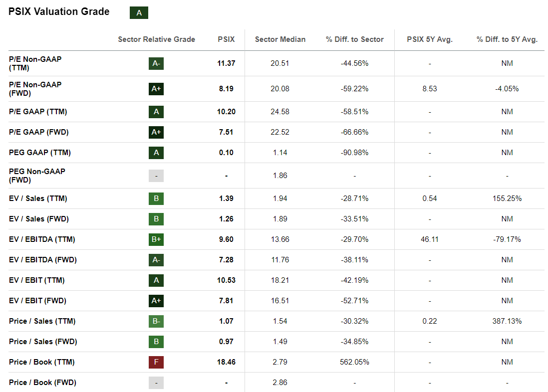548x392 pixels.
Task: Open the EV / EBITDA (FWD) metric label
Action: (43, 260)
